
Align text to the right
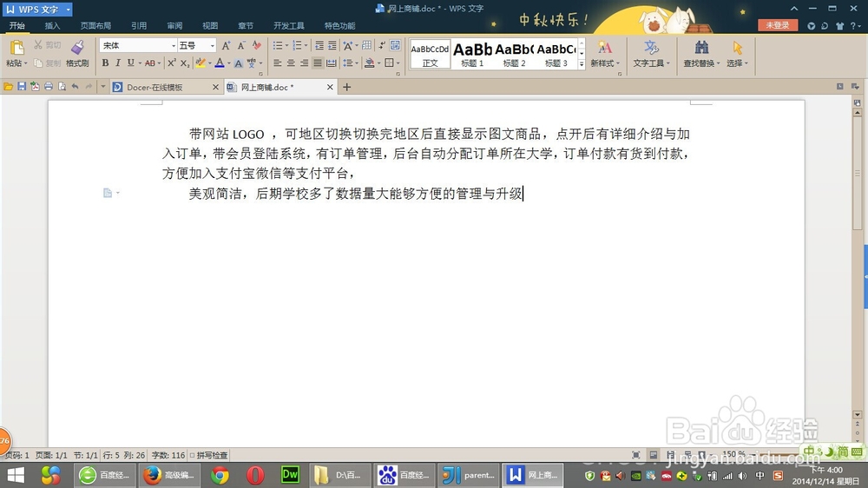tap(304, 63)
